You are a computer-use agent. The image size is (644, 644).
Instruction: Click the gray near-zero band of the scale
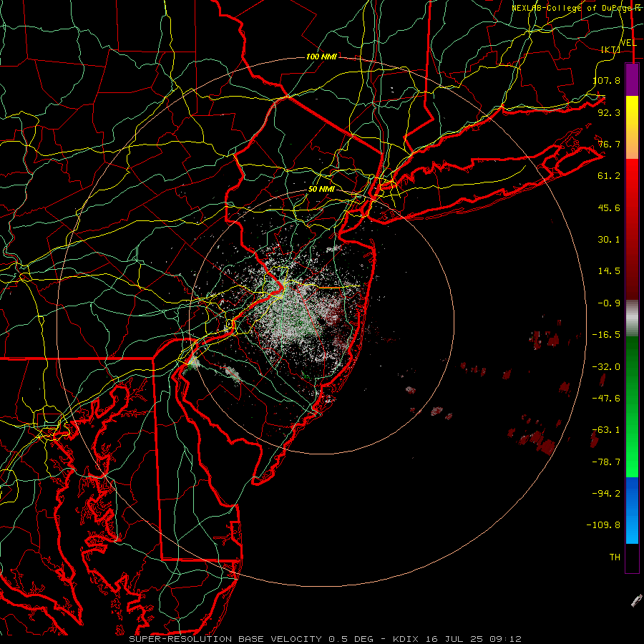(632, 318)
